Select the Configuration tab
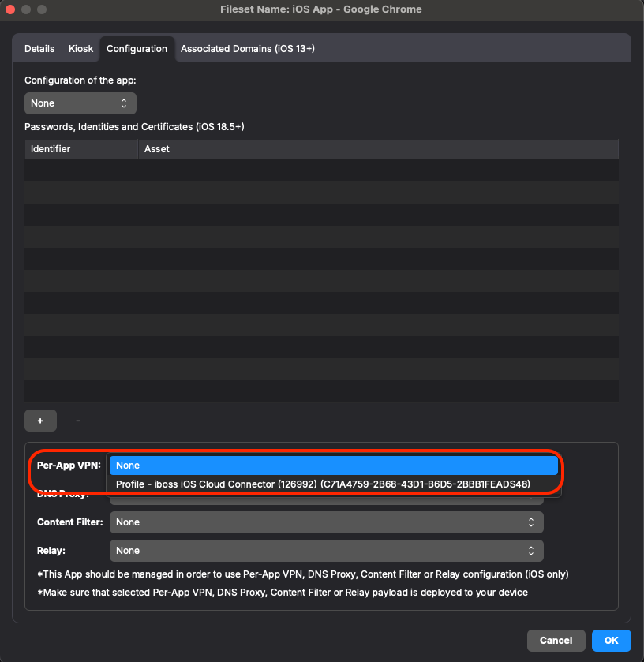 click(x=137, y=49)
